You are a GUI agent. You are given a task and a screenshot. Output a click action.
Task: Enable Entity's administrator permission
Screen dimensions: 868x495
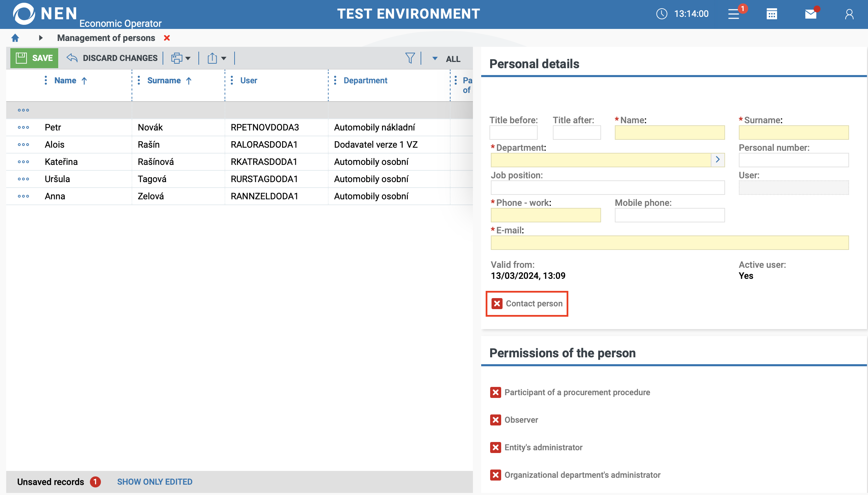496,447
